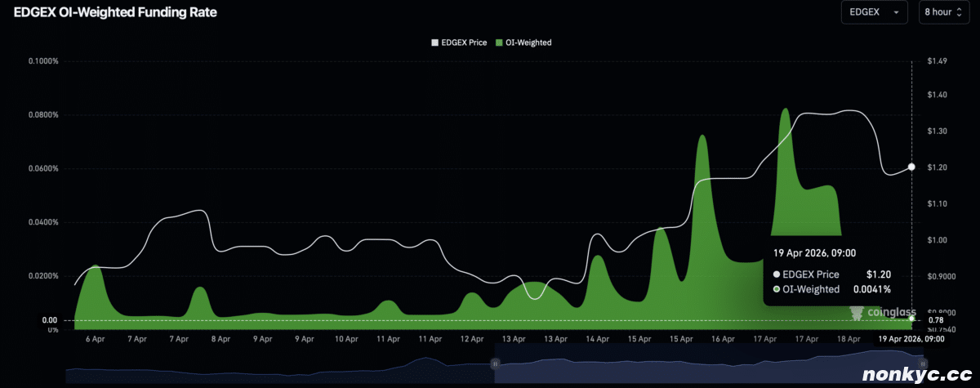Click the white price marker dot at $1.20

[x=911, y=167]
